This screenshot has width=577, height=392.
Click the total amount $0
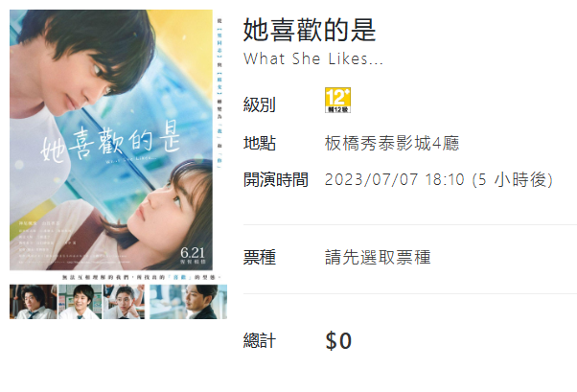(338, 341)
